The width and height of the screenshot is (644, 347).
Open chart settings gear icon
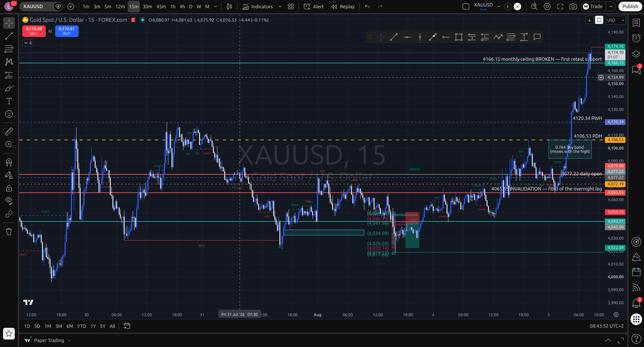[547, 7]
